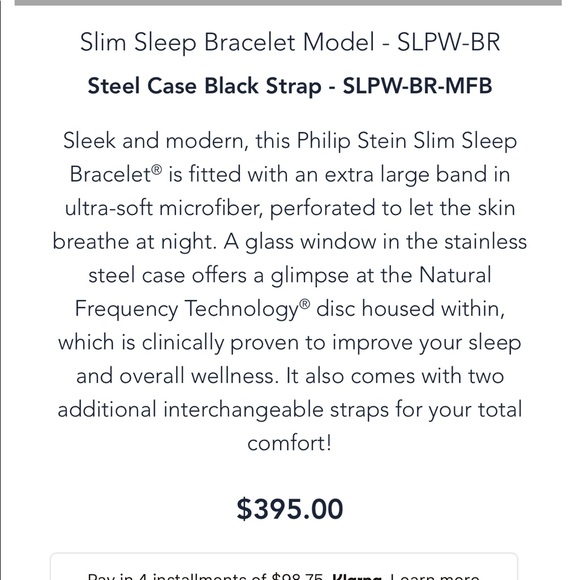
Task: Select the $395.00 price text
Action: (x=290, y=509)
